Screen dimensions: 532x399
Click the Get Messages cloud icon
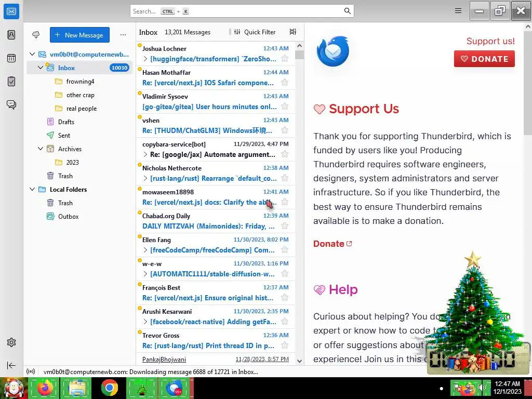[x=36, y=35]
